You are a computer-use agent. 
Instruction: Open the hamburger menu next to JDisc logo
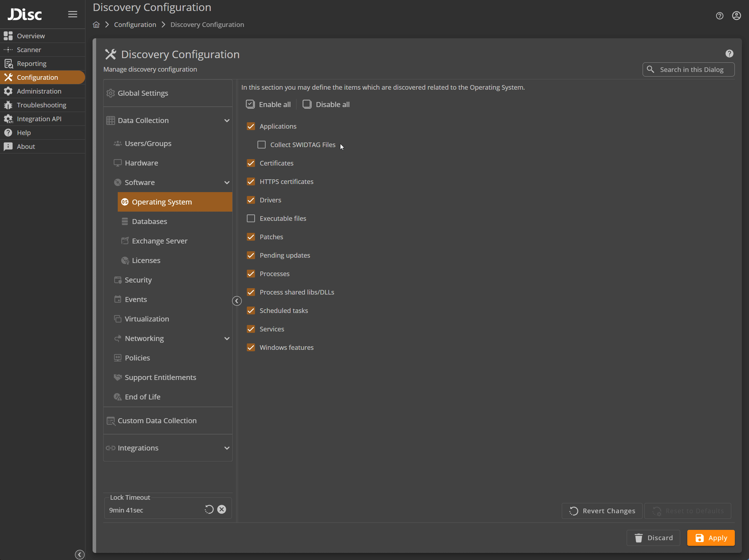pos(72,14)
